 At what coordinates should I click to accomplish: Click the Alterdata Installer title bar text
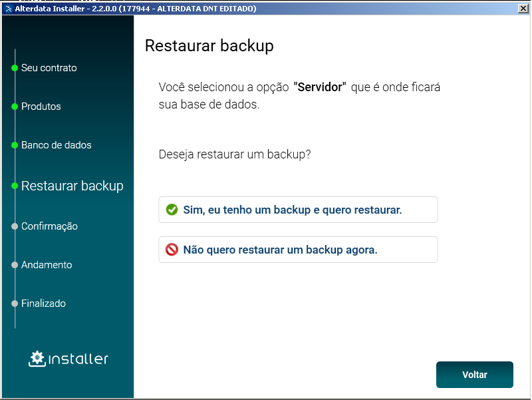click(x=136, y=9)
